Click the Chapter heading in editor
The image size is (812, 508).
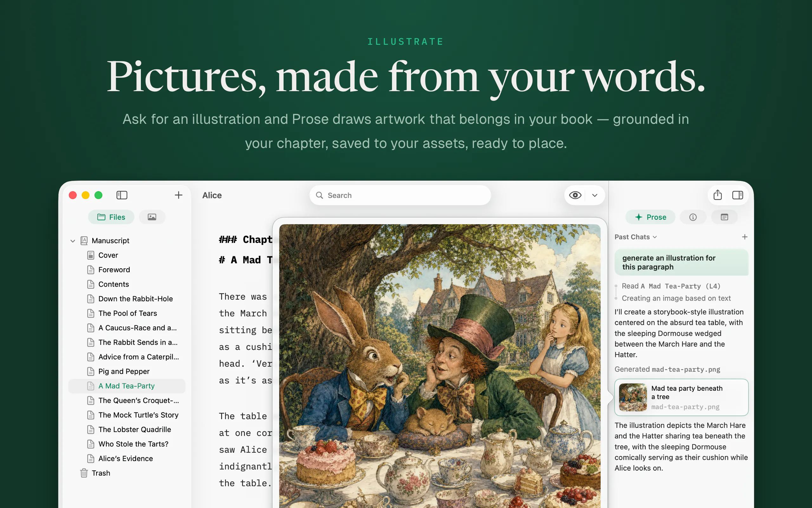(x=245, y=239)
